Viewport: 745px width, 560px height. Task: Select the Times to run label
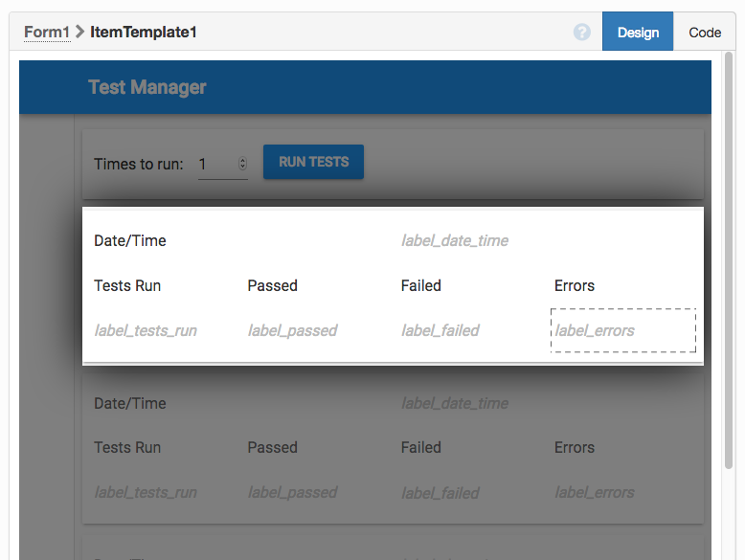[138, 164]
